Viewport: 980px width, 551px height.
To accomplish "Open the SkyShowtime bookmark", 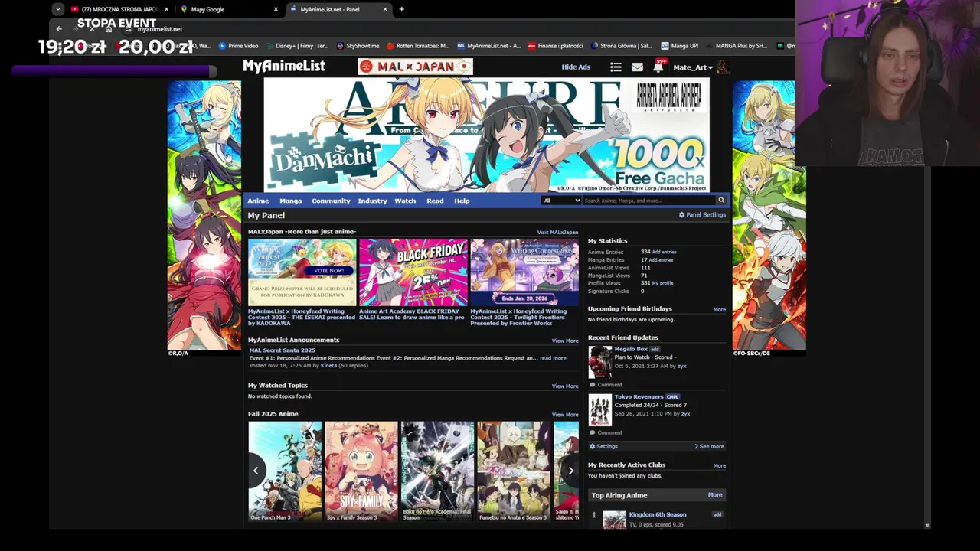I will tap(358, 46).
